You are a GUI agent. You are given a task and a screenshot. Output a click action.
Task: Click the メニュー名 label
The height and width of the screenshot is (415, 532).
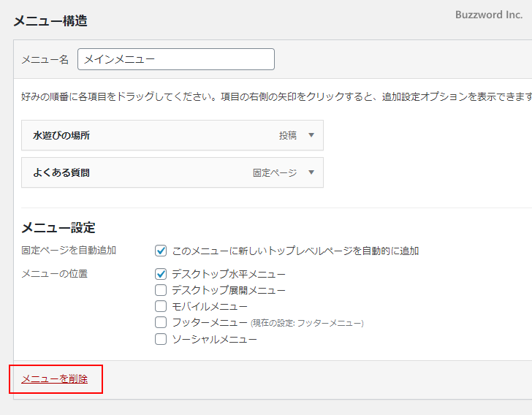45,60
